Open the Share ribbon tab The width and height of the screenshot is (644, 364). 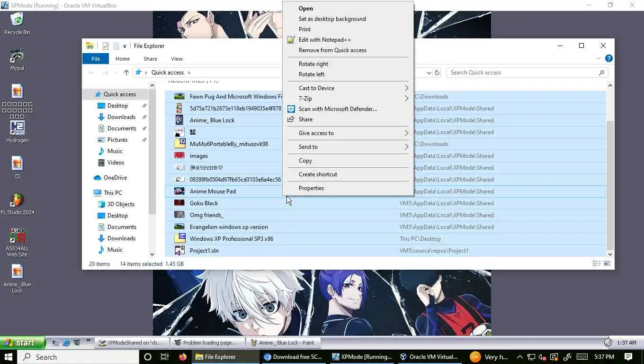pos(150,59)
